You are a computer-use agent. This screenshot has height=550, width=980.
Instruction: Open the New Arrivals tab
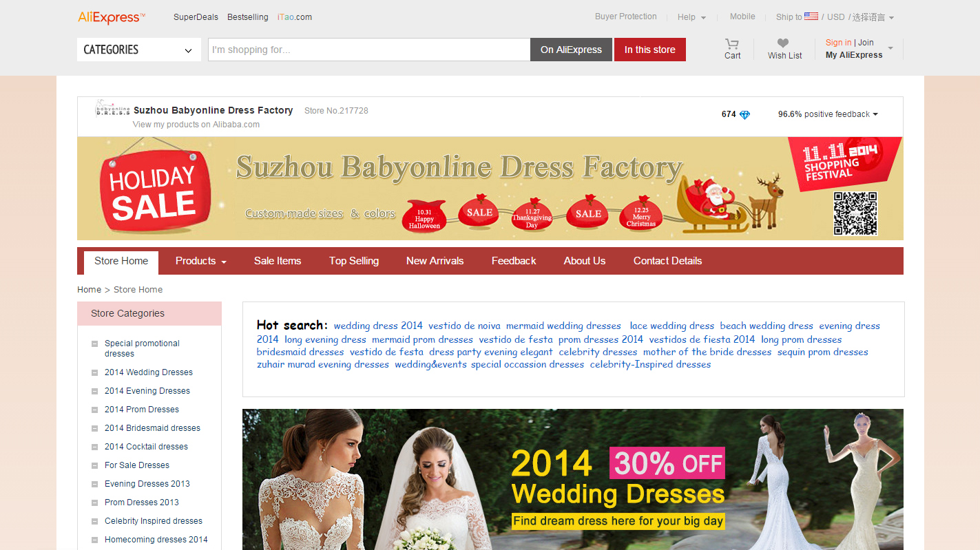435,261
